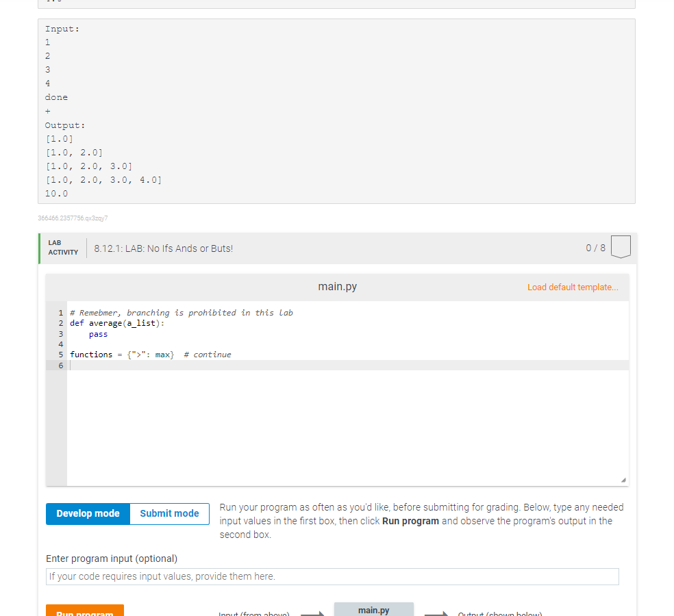Click the 'pass' statement on line 3
This screenshot has width=674, height=616.
pyautogui.click(x=98, y=334)
